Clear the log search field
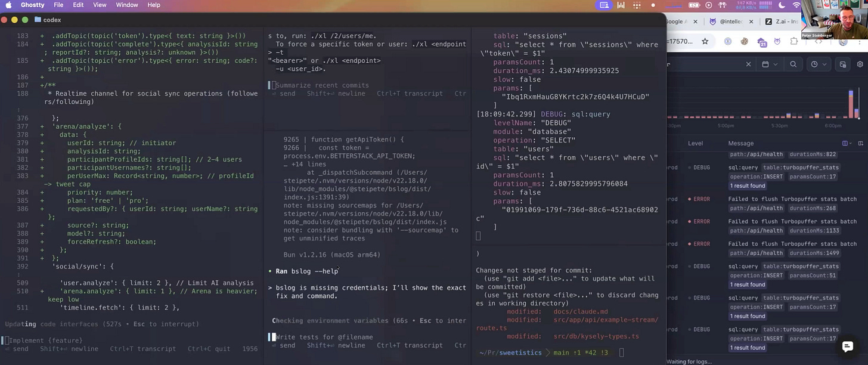 [x=748, y=64]
